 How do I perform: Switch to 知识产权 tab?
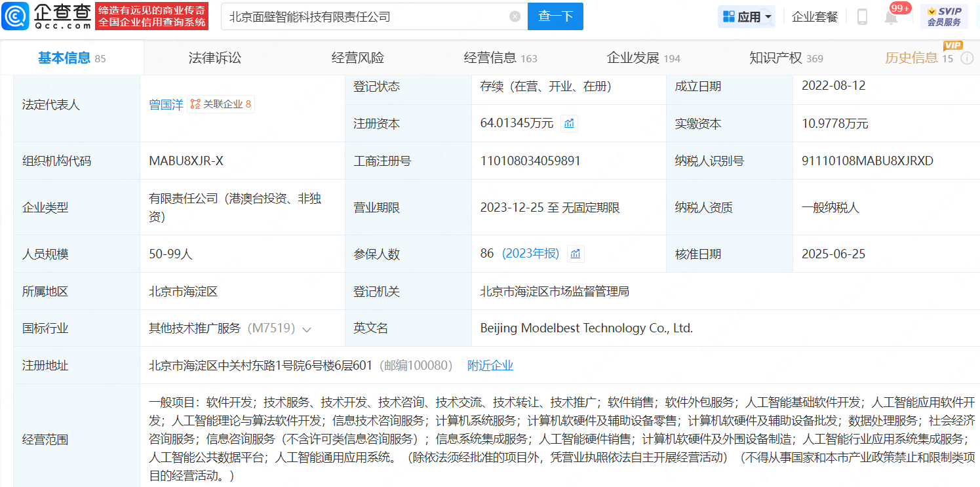[x=786, y=58]
